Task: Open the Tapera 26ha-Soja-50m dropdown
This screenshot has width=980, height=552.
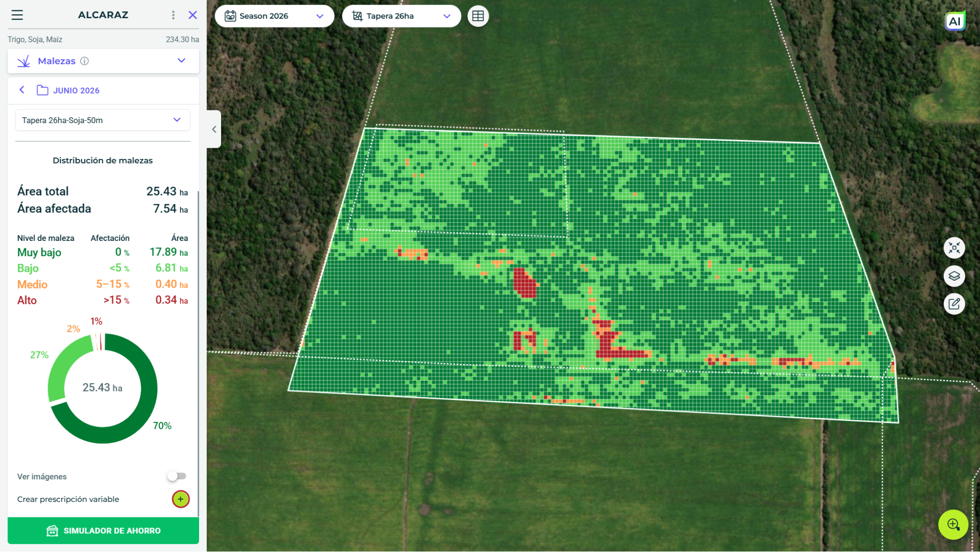Action: (x=102, y=120)
